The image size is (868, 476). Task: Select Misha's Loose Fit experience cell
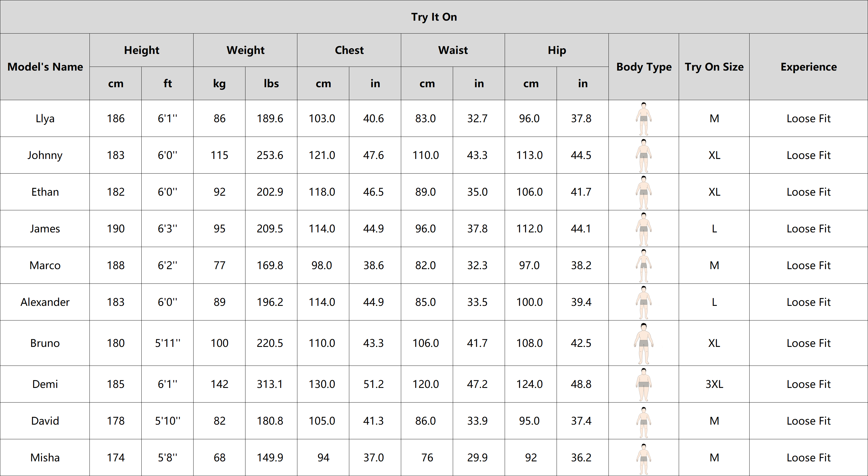pos(808,458)
